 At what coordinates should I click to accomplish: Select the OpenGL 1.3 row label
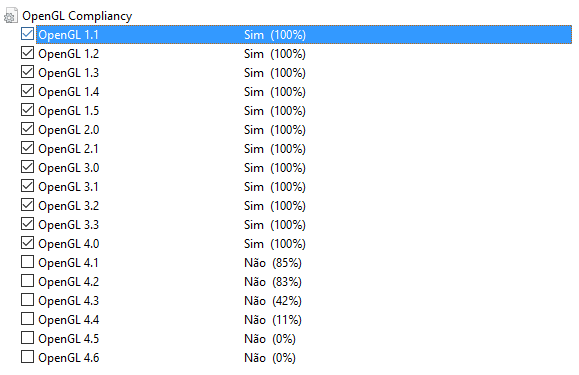[x=69, y=73]
